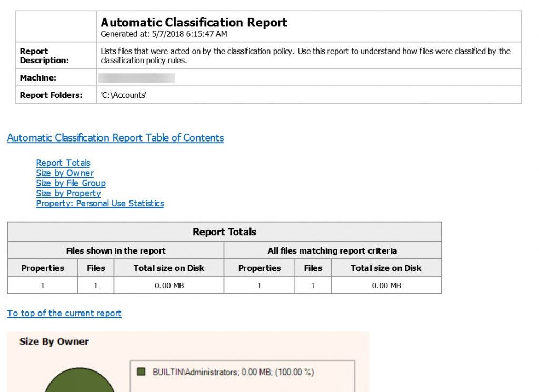Click the Files shown in the report header
Screen dimensions: 539x392
[x=116, y=251]
